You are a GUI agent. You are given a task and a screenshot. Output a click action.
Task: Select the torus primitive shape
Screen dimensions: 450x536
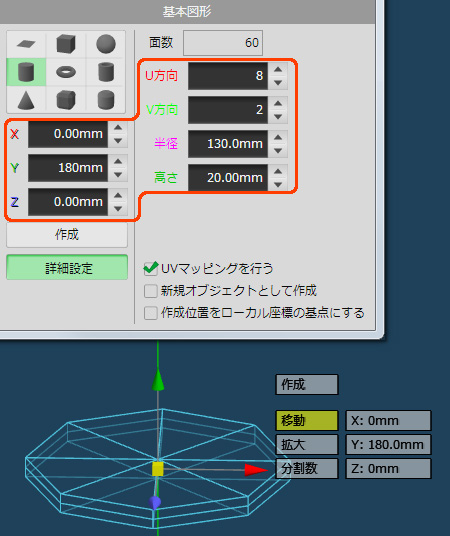66,72
